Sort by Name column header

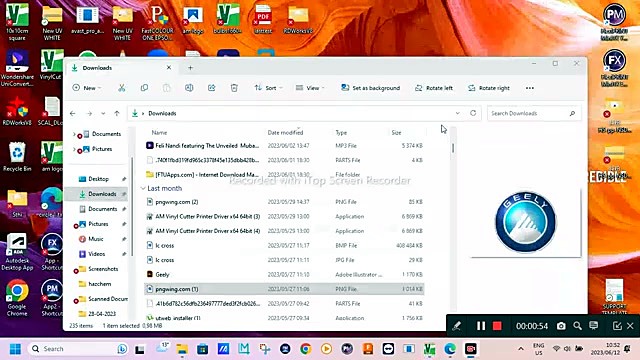159,133
